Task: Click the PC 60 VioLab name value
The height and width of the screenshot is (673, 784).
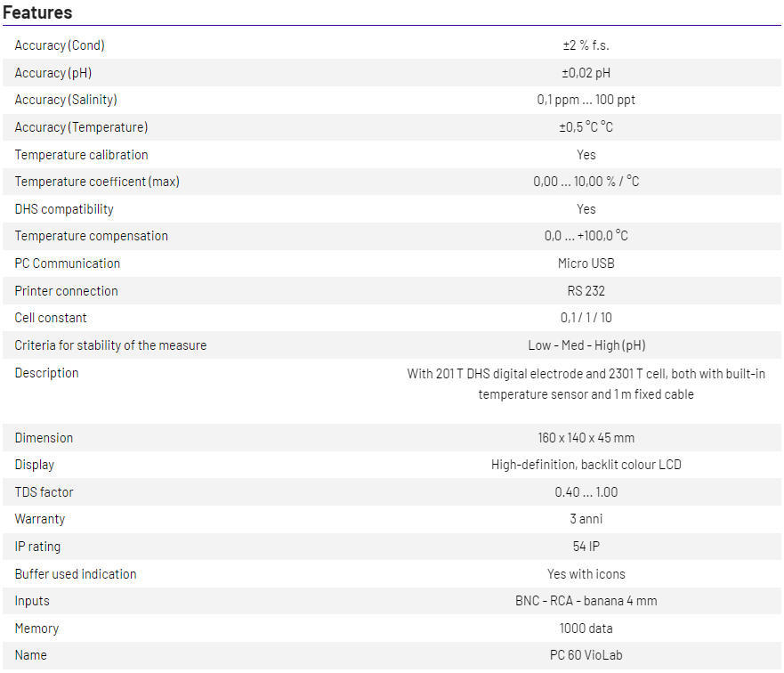Action: 586,655
